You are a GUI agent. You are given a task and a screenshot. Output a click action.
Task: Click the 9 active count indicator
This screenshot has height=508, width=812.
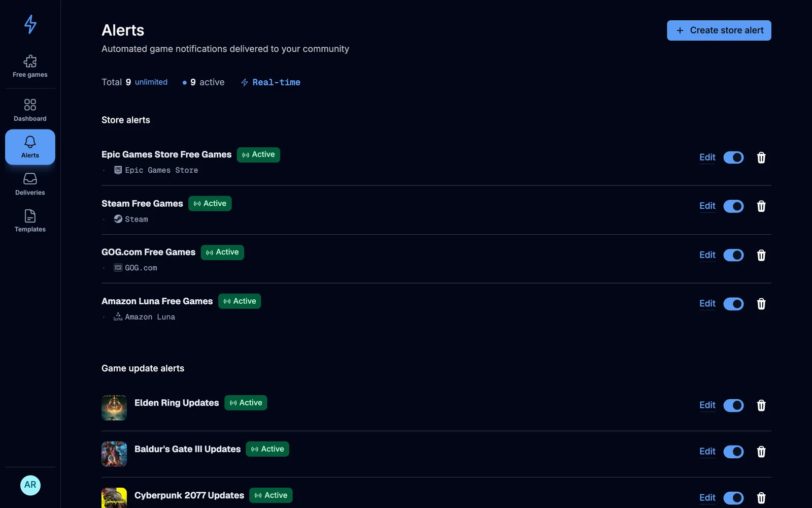204,82
